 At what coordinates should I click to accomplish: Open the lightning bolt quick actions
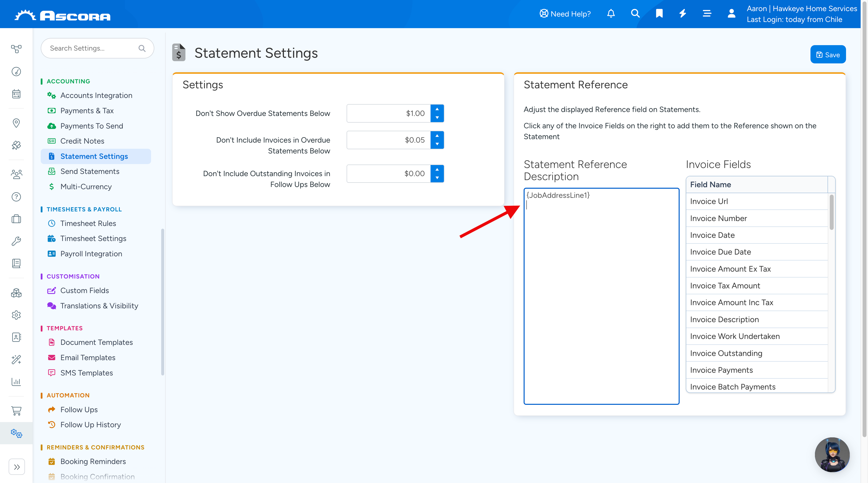point(683,14)
